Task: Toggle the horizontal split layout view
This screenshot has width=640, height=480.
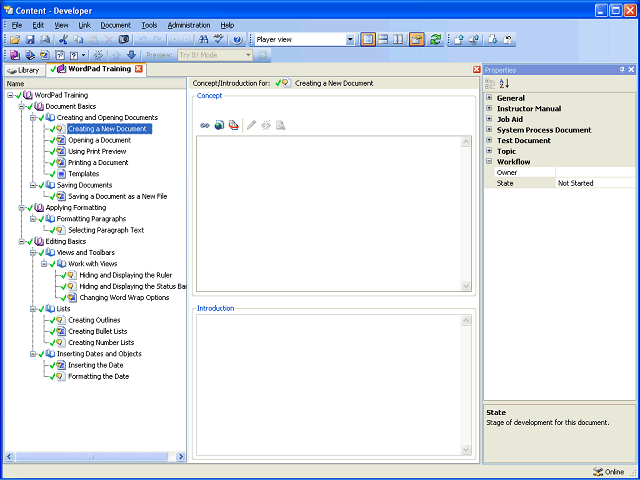Action: pyautogui.click(x=383, y=40)
